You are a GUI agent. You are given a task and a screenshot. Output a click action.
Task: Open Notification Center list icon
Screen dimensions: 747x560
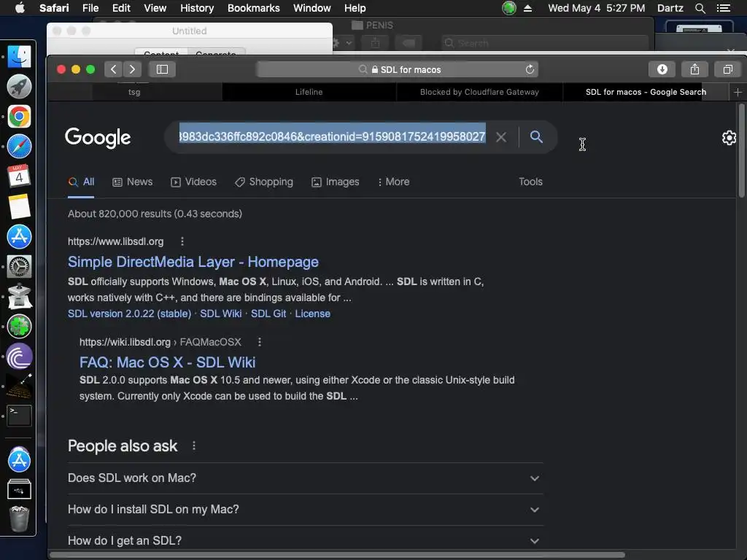(x=723, y=8)
